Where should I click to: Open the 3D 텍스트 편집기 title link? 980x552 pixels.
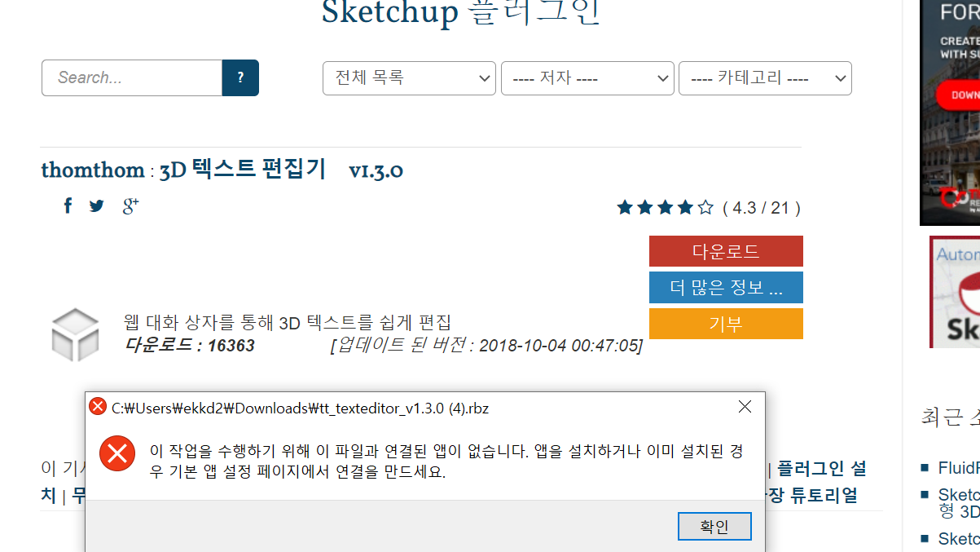click(x=243, y=170)
